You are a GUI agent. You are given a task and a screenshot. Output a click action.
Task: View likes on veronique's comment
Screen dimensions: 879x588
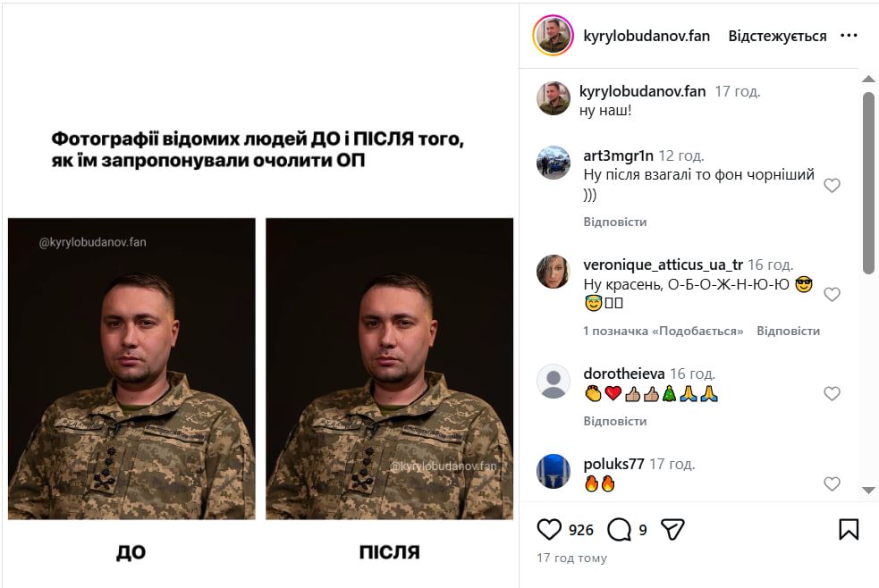(x=663, y=331)
